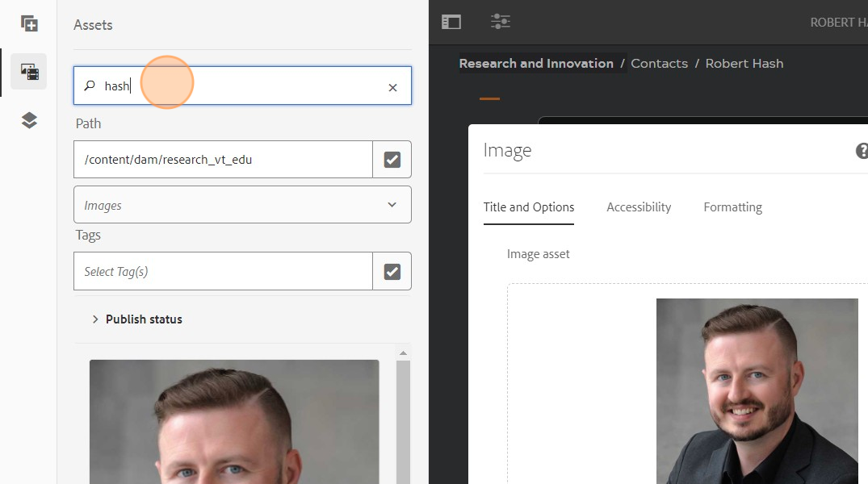Click the Path label

89,123
